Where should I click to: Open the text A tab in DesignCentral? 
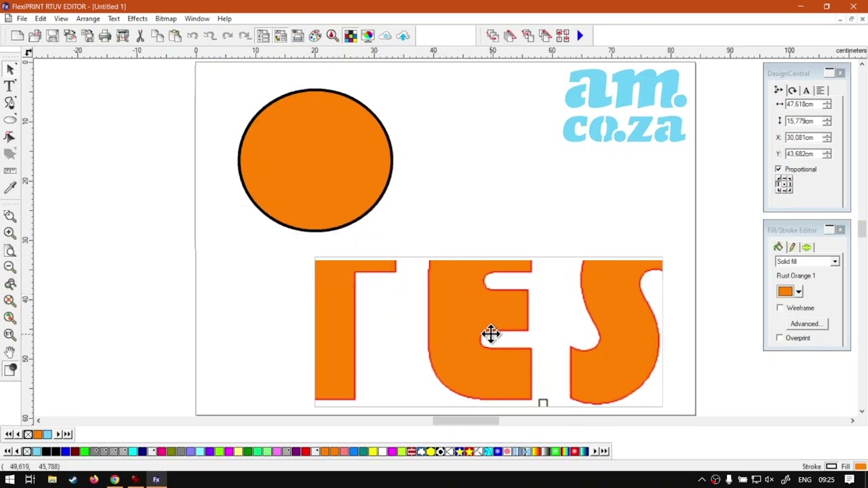click(806, 90)
